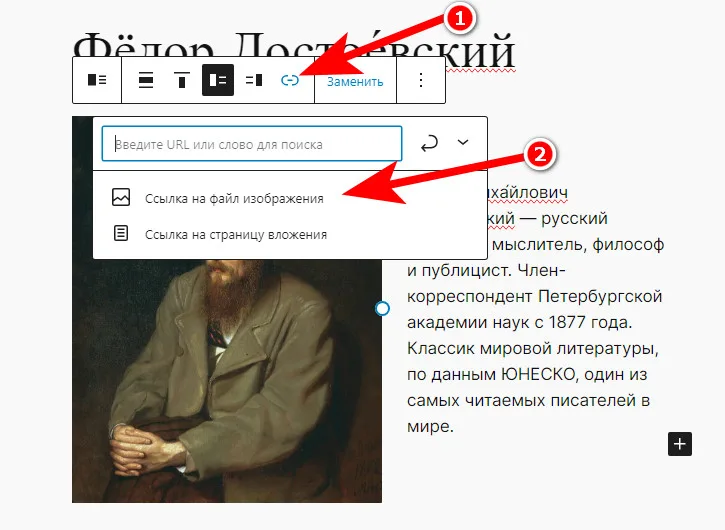Open the alignment option in block toolbar
The height and width of the screenshot is (530, 725).
click(146, 80)
